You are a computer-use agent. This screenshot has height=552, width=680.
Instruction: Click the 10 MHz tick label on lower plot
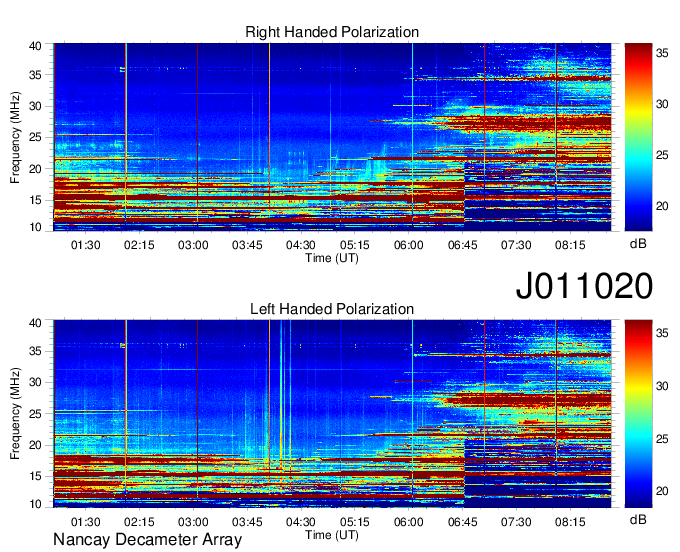coord(35,504)
